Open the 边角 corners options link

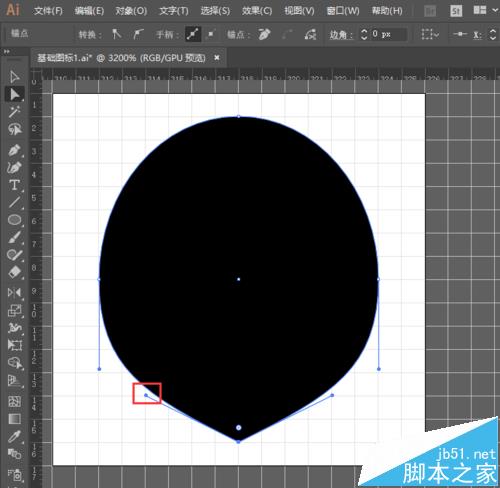[x=341, y=35]
